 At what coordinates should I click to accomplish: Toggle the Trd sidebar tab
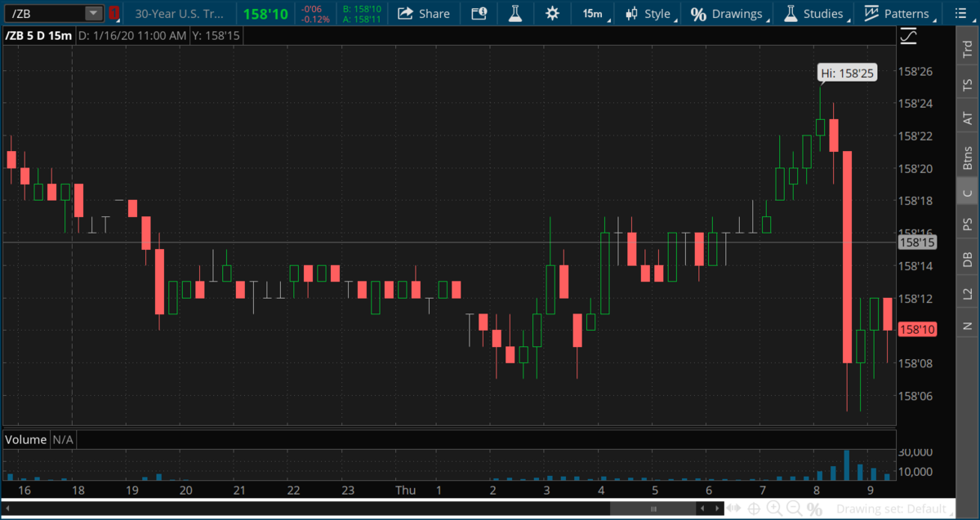click(968, 47)
